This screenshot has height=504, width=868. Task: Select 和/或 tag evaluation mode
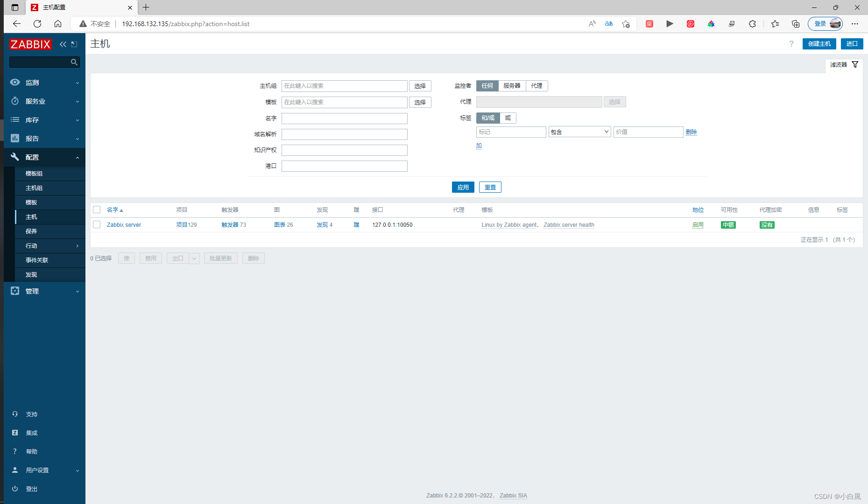point(488,118)
